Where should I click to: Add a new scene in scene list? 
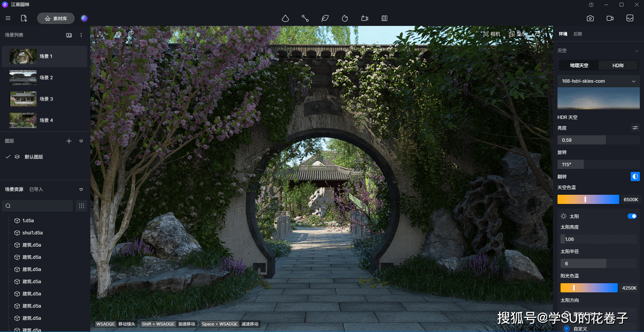point(69,35)
